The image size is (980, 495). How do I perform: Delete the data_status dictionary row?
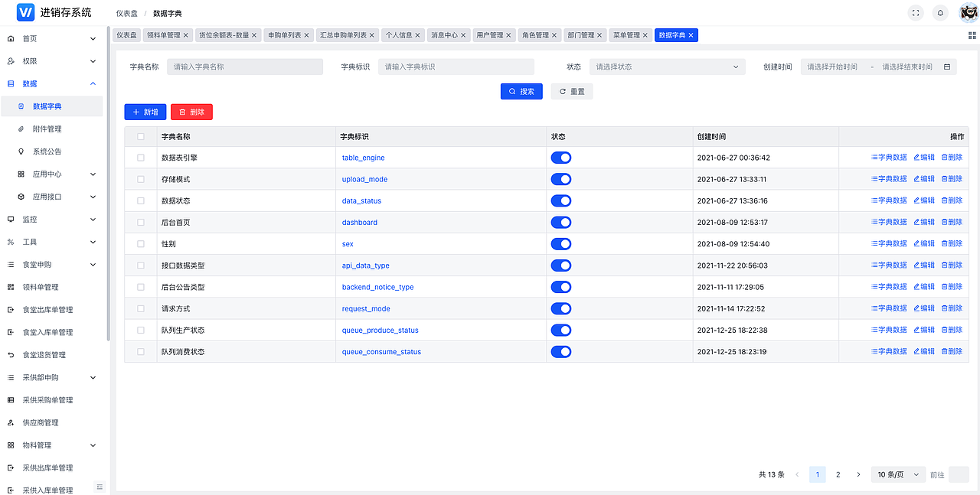[x=952, y=200]
